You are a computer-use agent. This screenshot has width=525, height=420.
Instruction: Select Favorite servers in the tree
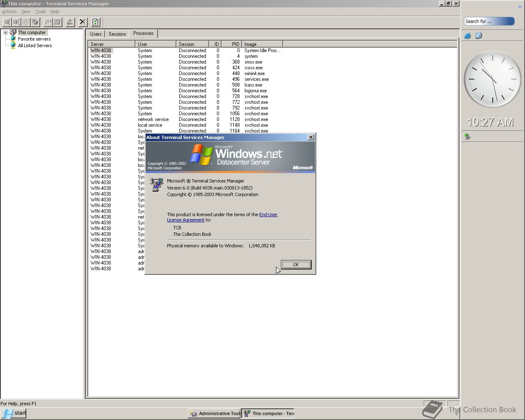click(34, 39)
